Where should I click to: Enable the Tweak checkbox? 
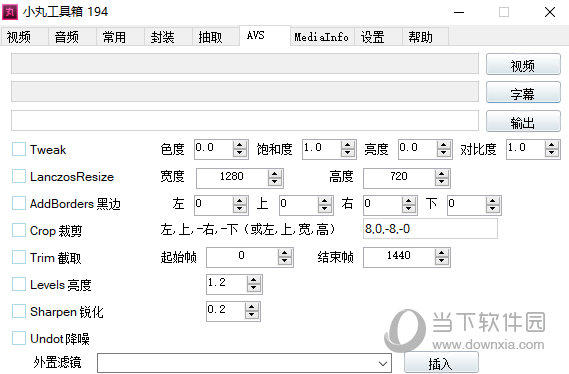coord(19,149)
